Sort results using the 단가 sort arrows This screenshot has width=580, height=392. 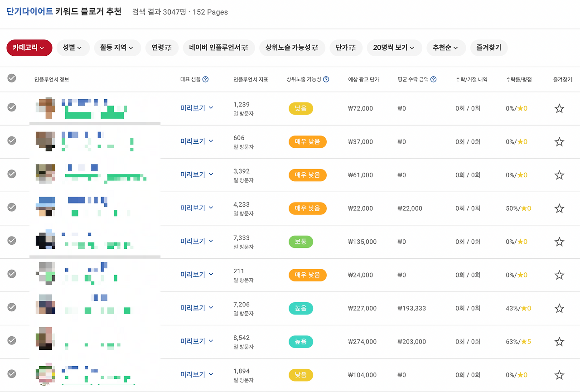353,48
